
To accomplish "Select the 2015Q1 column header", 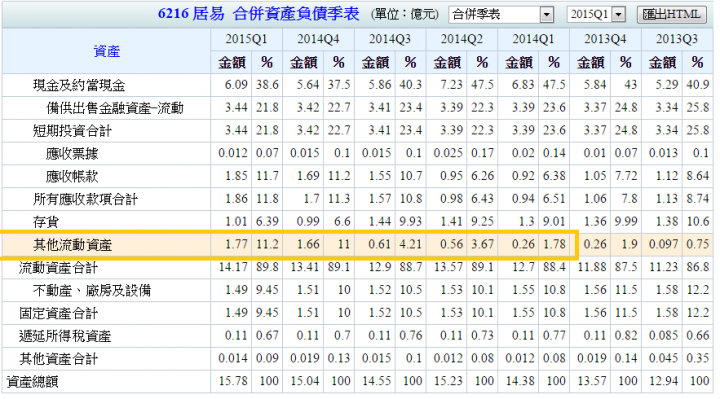I will coord(246,39).
